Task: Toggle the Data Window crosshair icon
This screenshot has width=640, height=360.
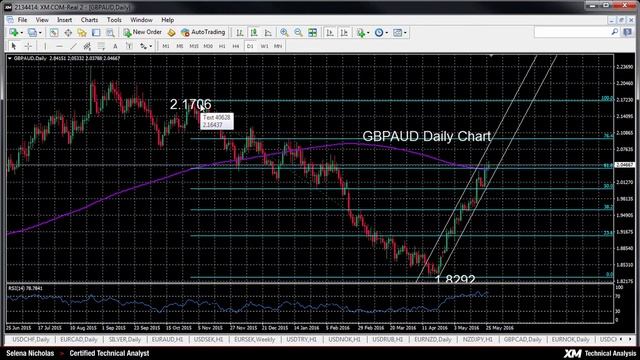Action: (x=68, y=32)
